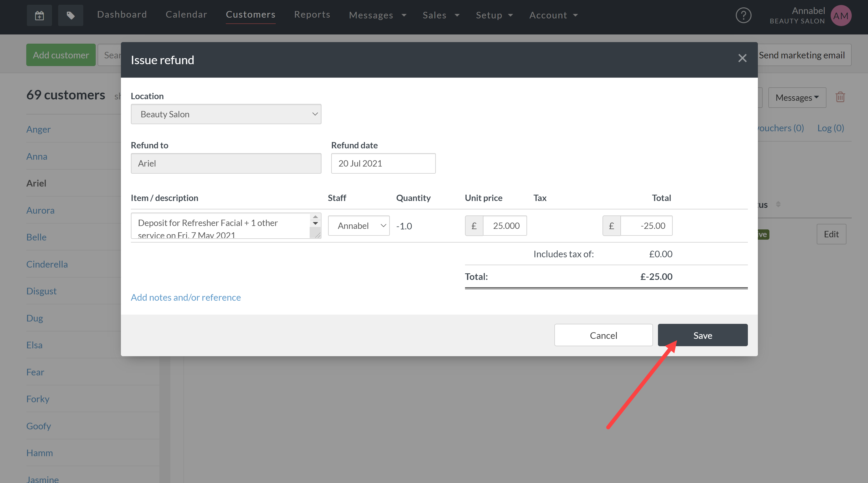Select the Customers nav item

coord(250,14)
